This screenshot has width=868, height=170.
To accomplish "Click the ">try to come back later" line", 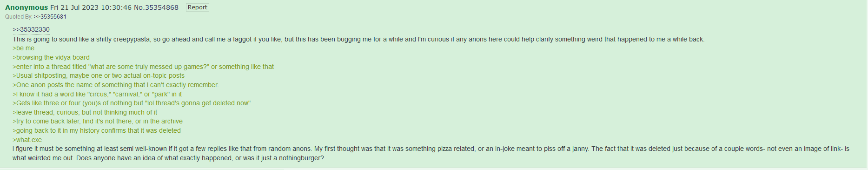I will pyautogui.click(x=98, y=122).
